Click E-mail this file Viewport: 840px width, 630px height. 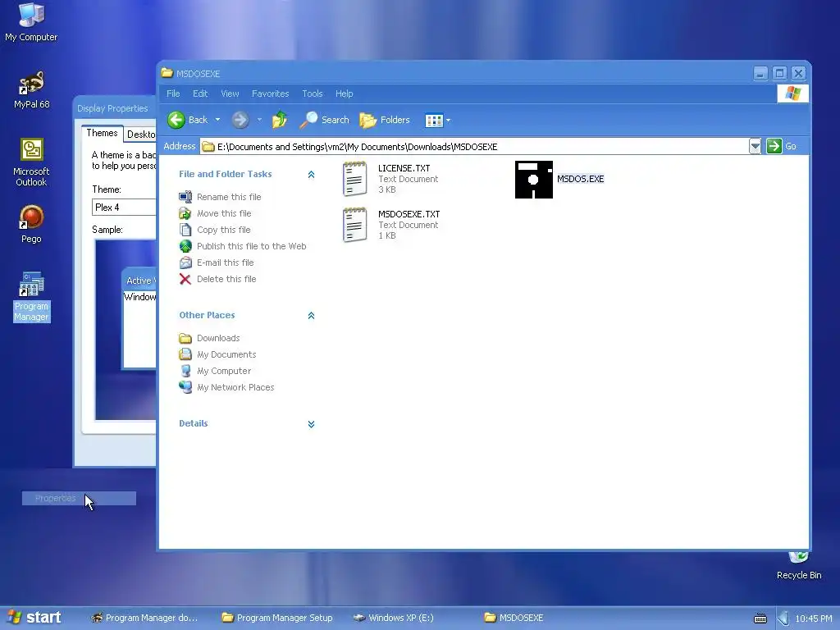click(x=225, y=262)
